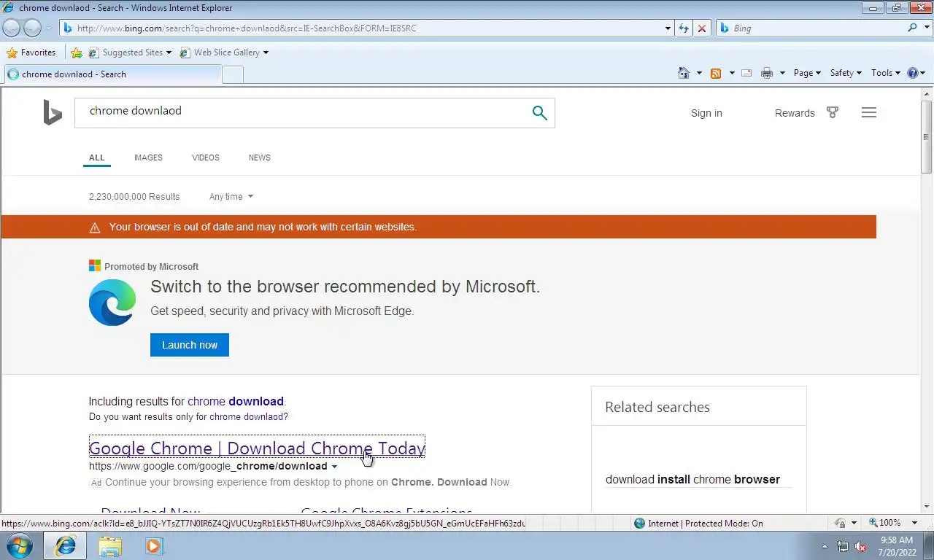
Task: Click the Bing search text field
Action: (299, 113)
